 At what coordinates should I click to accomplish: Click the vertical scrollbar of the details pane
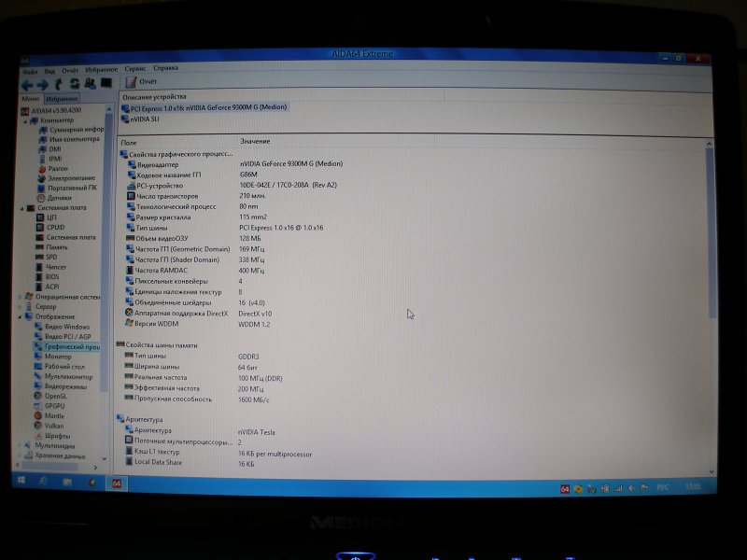click(x=712, y=280)
